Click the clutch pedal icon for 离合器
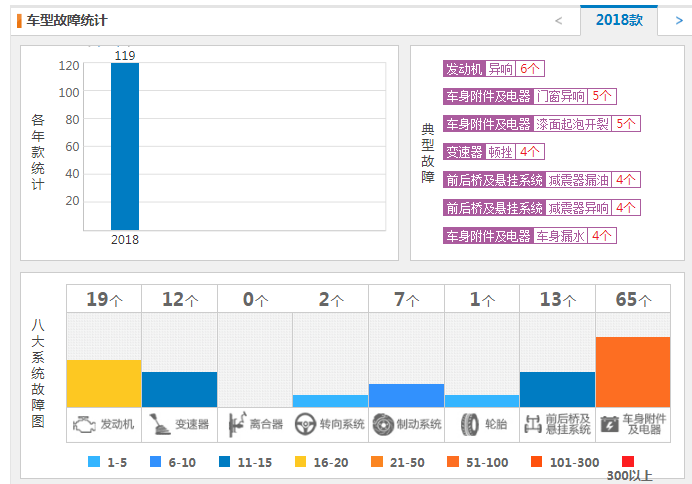Screen dimensions: 692x484 237,424
